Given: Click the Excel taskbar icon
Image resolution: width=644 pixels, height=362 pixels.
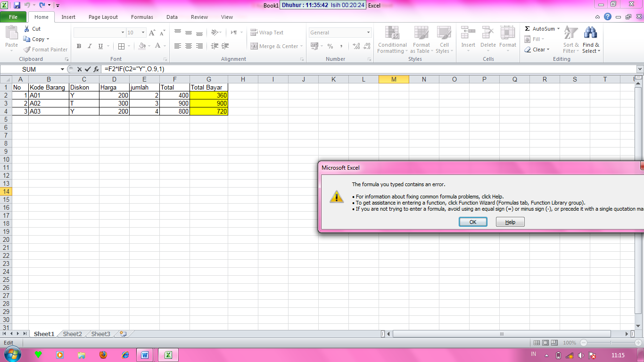Looking at the screenshot, I should pos(167,355).
